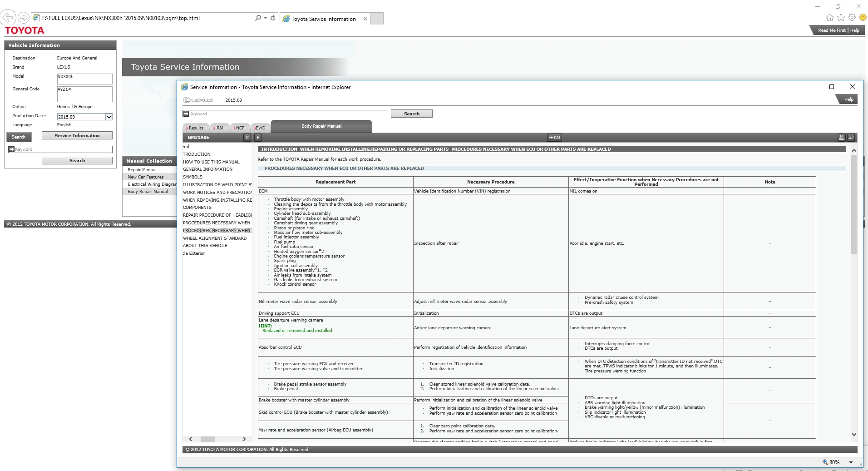
Task: Click Help in the Service Information popup
Action: [x=848, y=99]
